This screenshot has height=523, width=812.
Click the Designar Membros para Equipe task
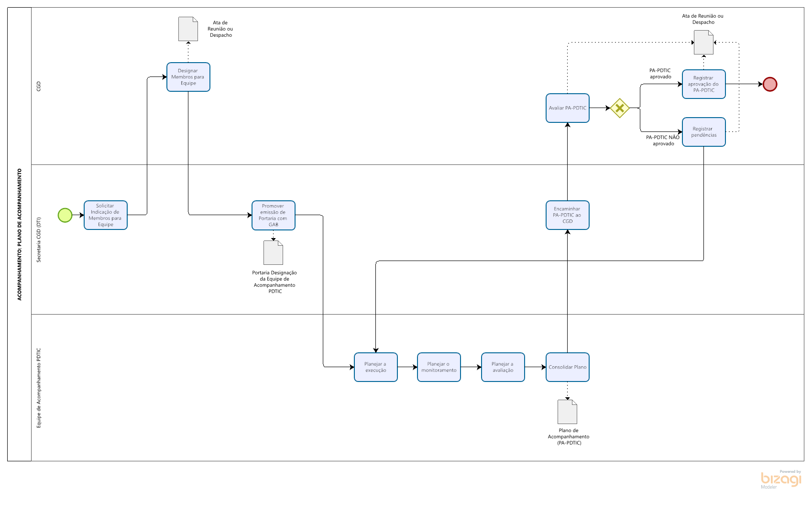(188, 77)
